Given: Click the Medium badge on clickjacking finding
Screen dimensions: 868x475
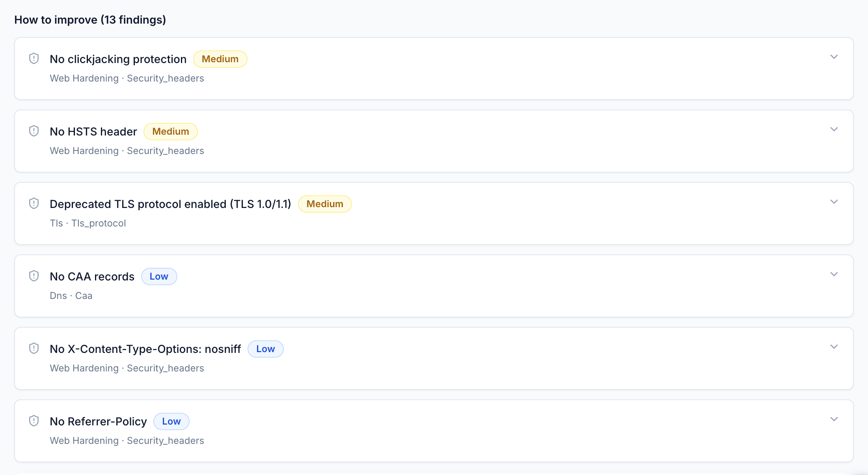Looking at the screenshot, I should tap(220, 59).
